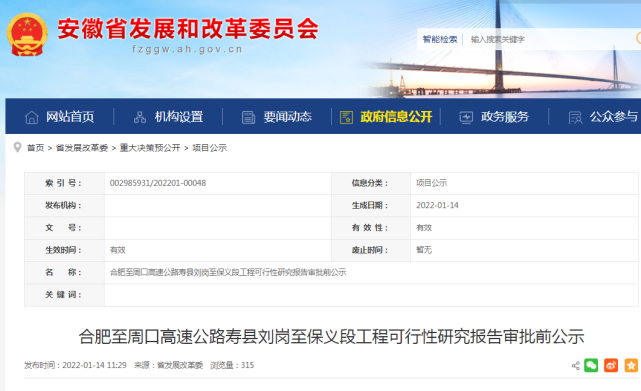Click the share icon

[x=576, y=365]
